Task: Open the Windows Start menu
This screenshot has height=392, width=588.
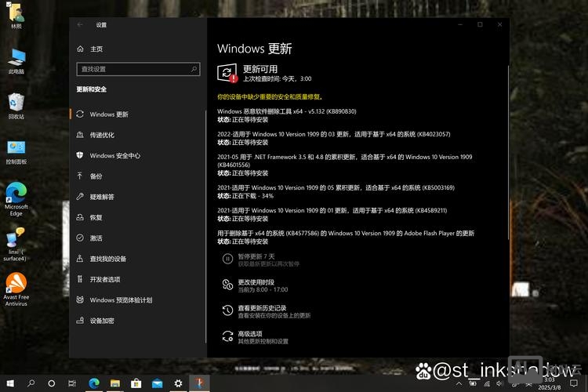Action: (10, 383)
